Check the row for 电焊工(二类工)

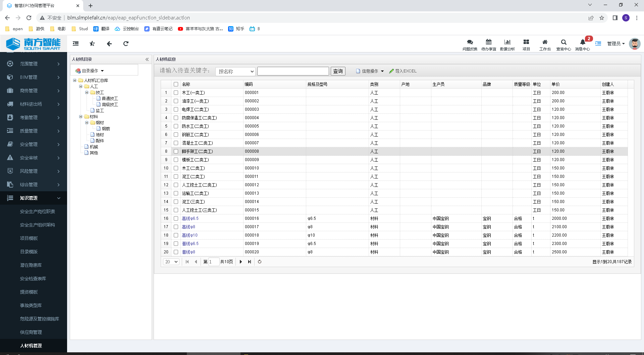[176, 109]
